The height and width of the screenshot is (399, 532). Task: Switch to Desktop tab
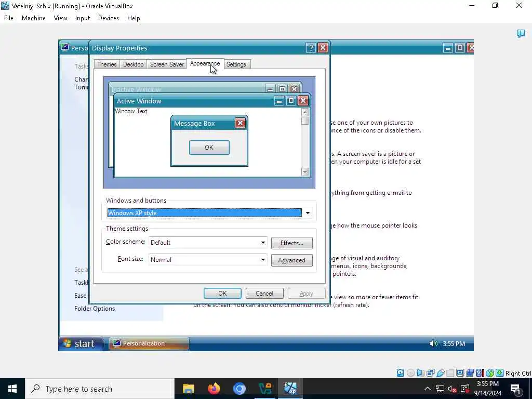[x=133, y=64]
